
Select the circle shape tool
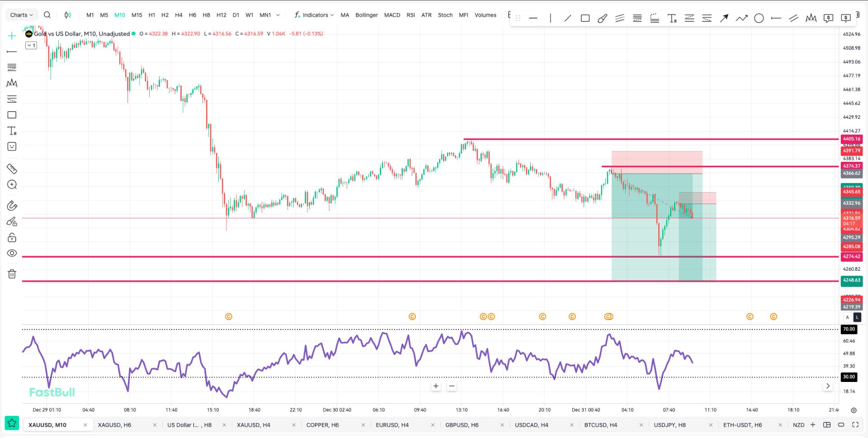759,19
